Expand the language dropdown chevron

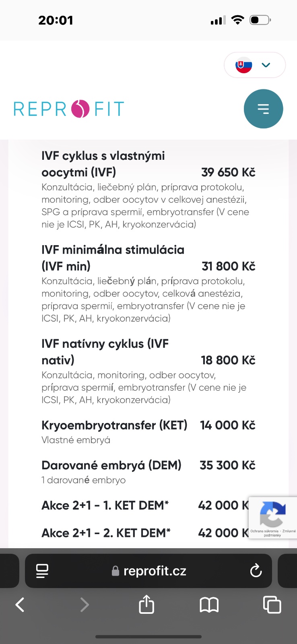[x=266, y=65]
